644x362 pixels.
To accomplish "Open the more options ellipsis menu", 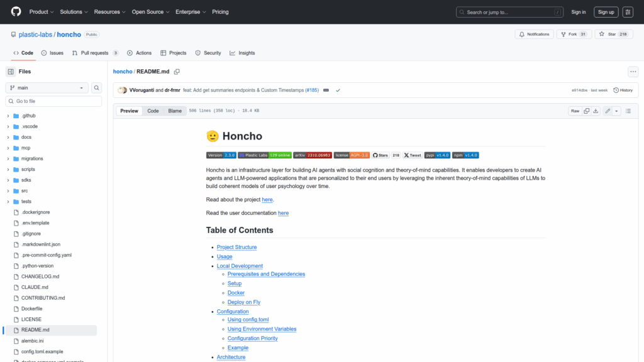I will tap(633, 72).
